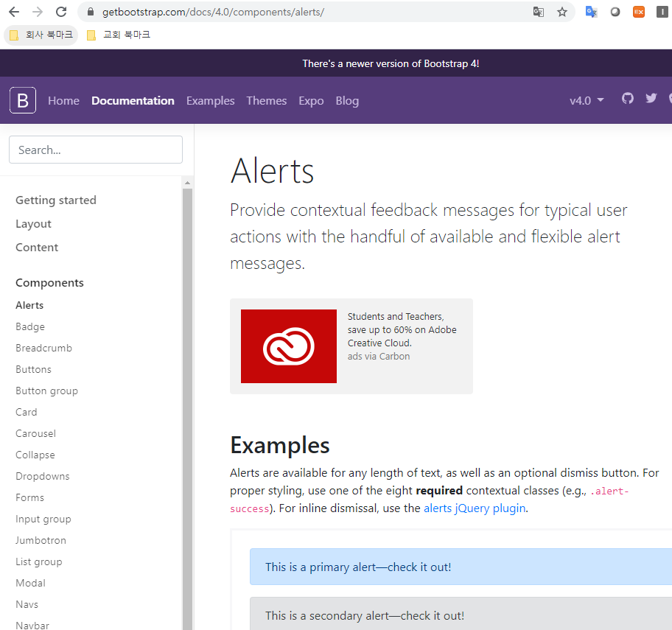This screenshot has height=630, width=672.
Task: Open Badge in the sidebar
Action: (x=30, y=326)
